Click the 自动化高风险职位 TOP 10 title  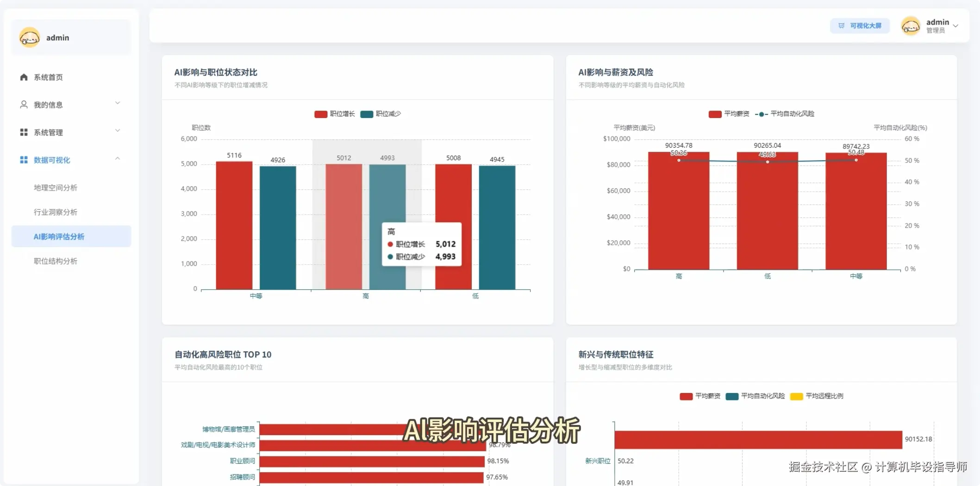tap(223, 355)
